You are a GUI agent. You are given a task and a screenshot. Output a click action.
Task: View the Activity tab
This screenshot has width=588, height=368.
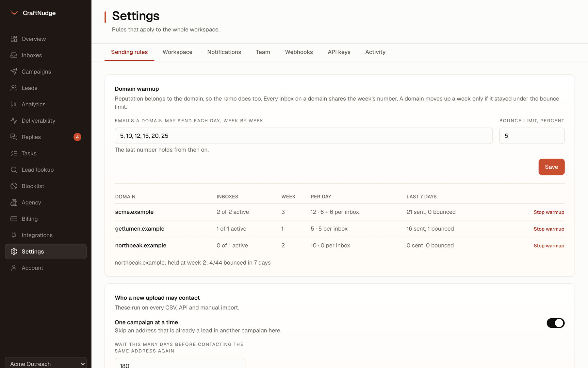pos(375,52)
